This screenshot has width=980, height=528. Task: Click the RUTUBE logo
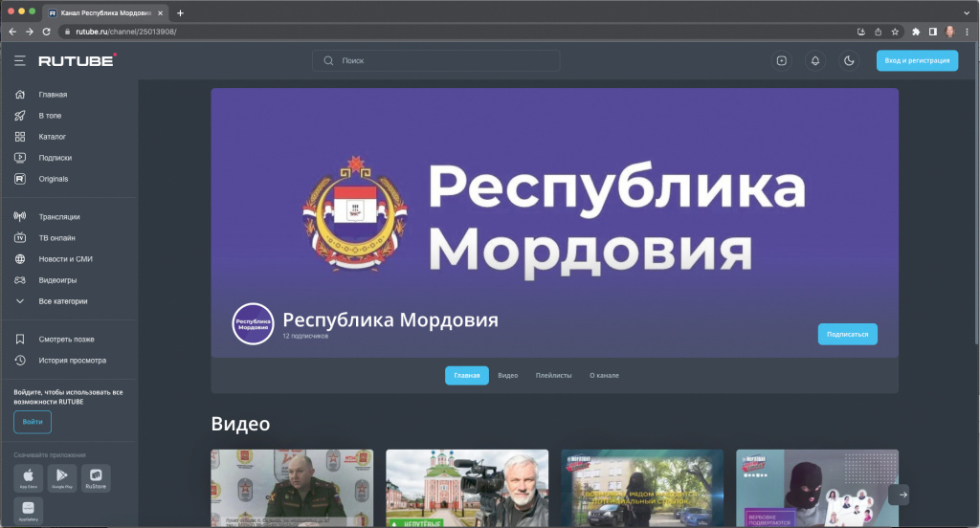(78, 60)
